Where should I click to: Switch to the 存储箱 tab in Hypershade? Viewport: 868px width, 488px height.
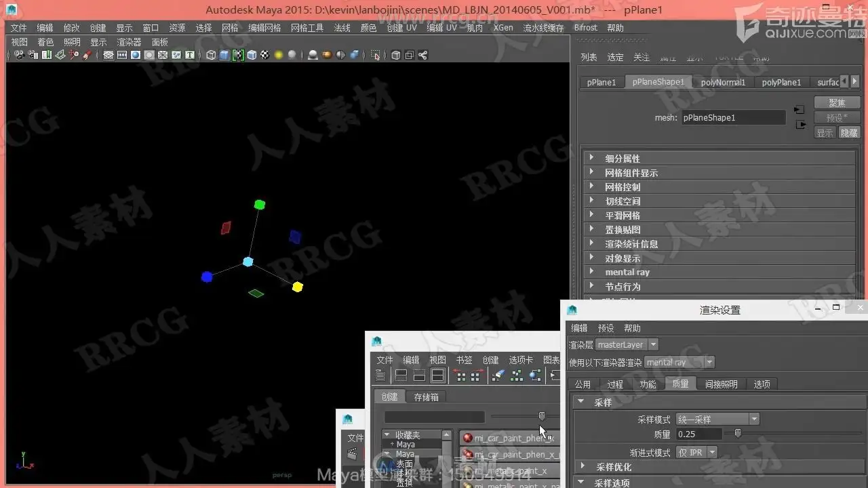[x=426, y=397]
